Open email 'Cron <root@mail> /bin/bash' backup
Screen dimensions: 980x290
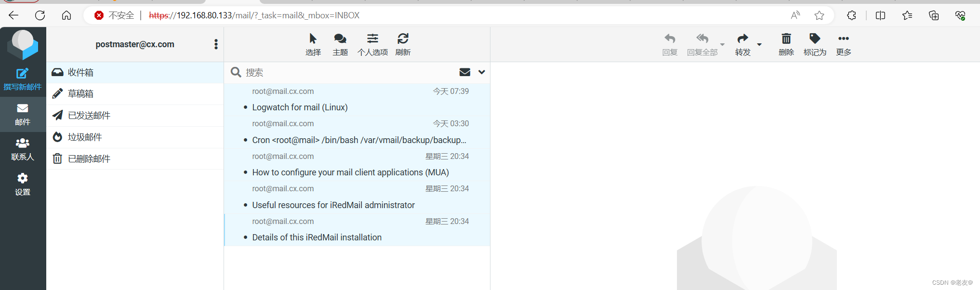click(357, 132)
